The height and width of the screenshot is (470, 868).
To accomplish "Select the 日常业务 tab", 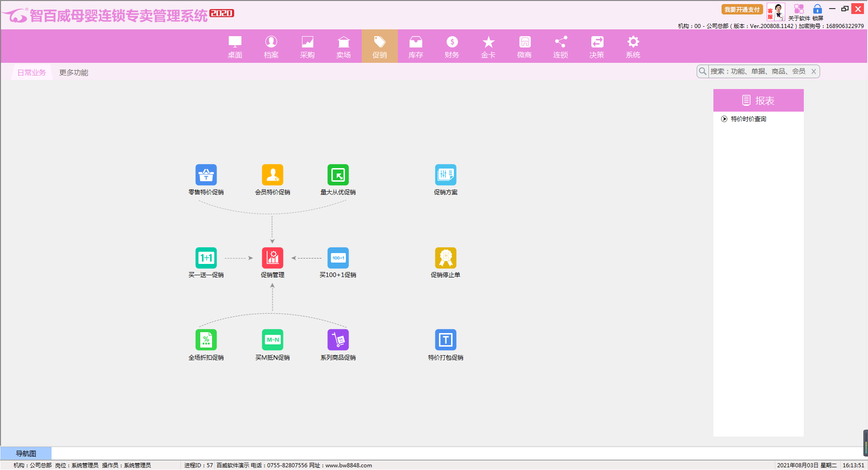I will click(x=32, y=73).
